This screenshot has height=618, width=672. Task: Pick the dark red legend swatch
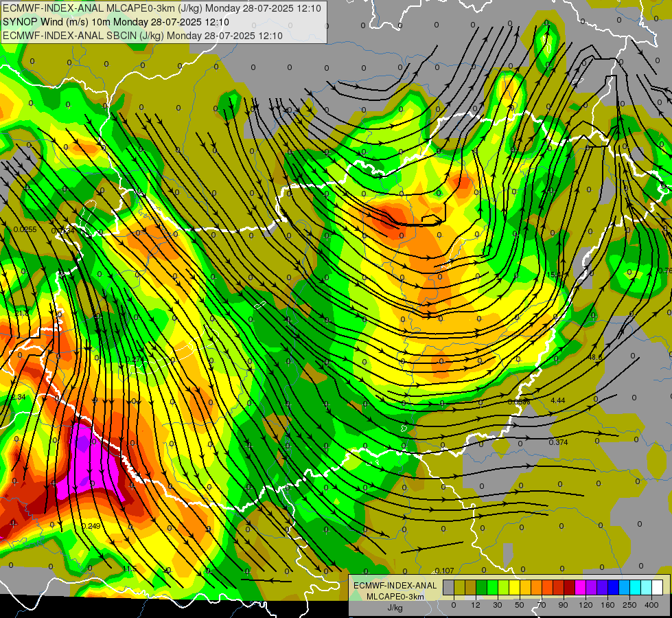pyautogui.click(x=569, y=587)
